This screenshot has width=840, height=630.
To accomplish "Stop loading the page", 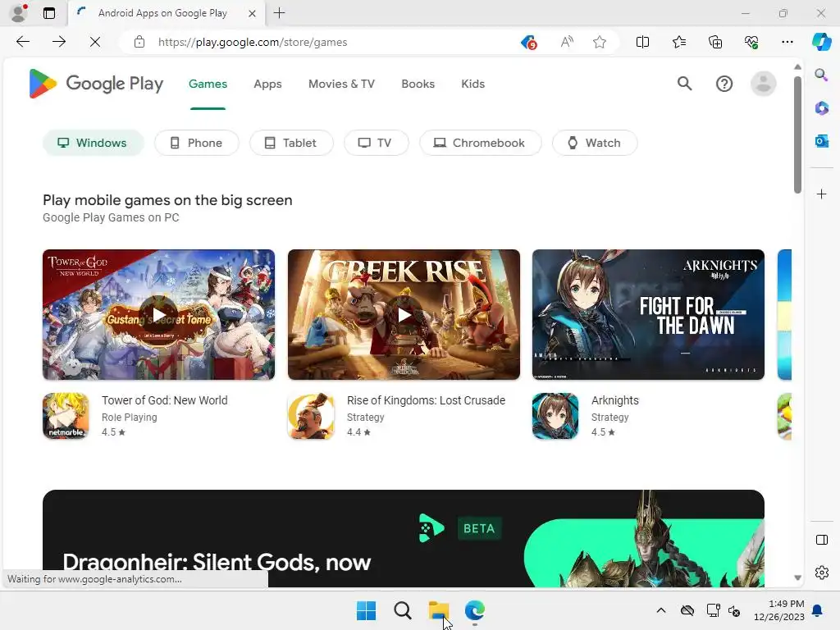I will (95, 42).
